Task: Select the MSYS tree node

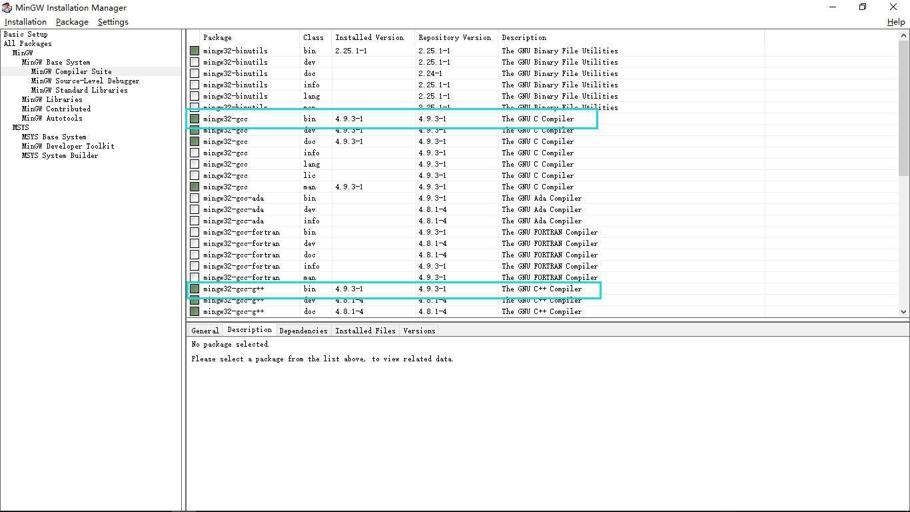Action: 20,127
